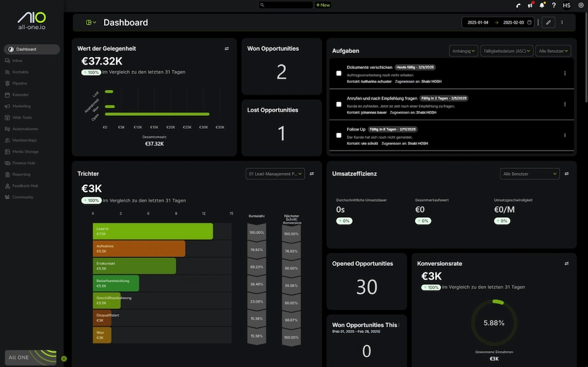
Task: Click the green New button
Action: coord(323,5)
